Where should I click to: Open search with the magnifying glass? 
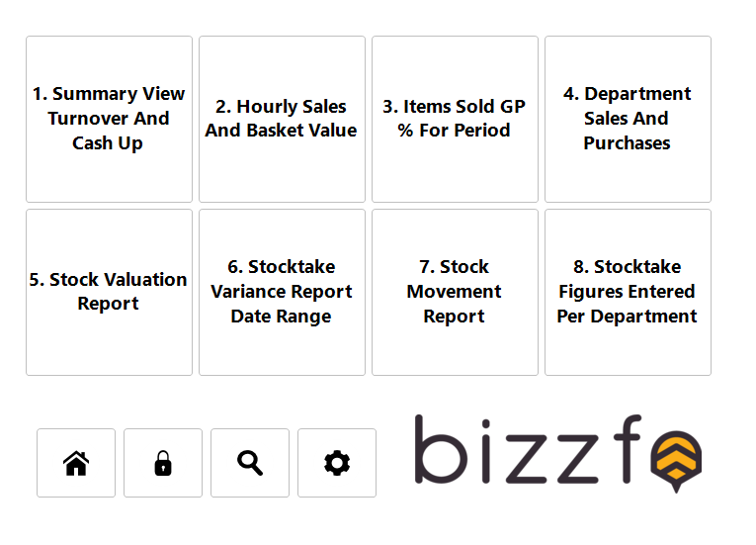[250, 463]
